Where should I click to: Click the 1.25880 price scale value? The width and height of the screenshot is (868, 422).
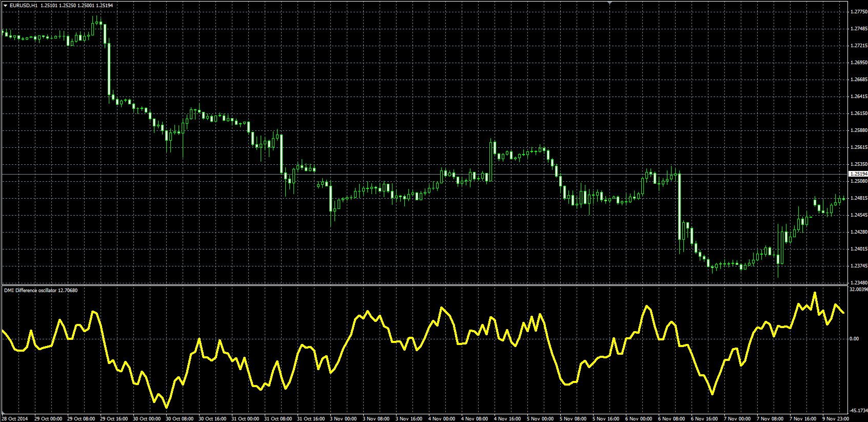pos(859,130)
